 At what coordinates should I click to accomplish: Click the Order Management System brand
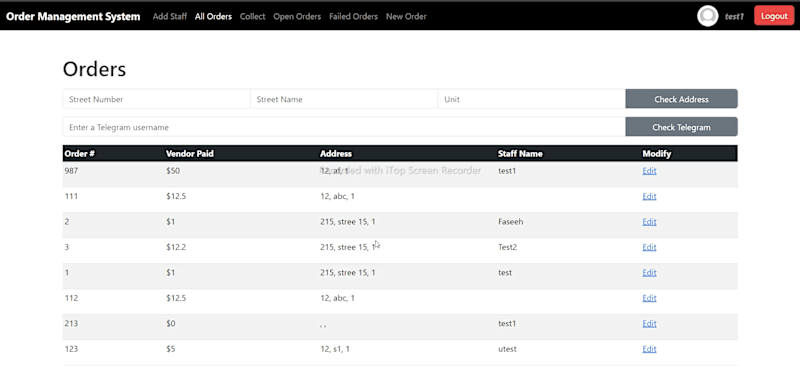tap(73, 16)
